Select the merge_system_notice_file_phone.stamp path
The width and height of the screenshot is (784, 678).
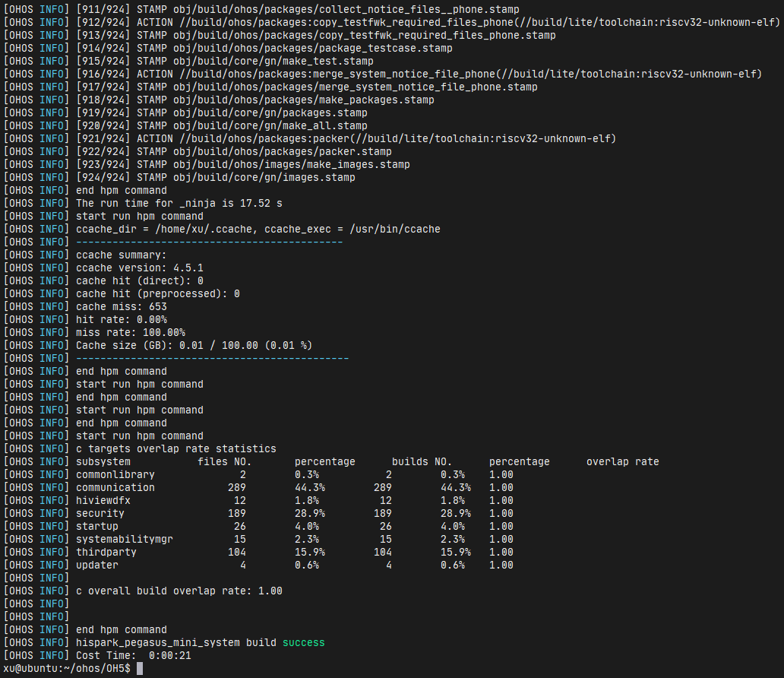tap(356, 87)
